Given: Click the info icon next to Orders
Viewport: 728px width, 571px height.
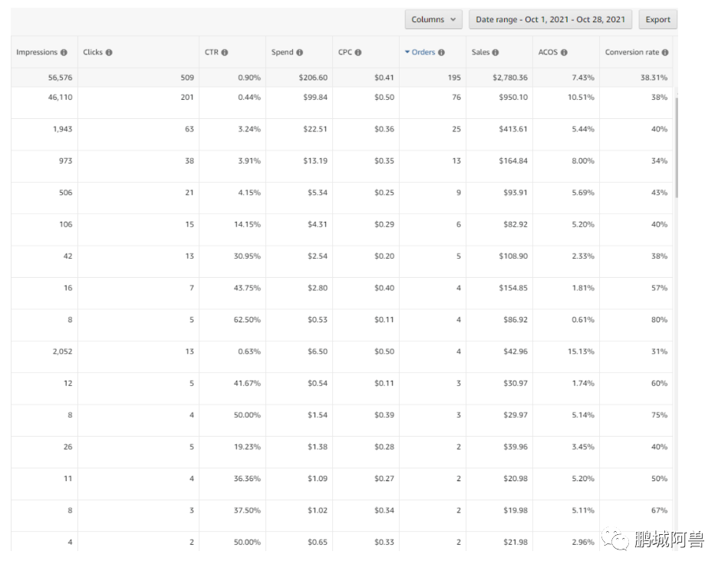Looking at the screenshot, I should pos(441,53).
